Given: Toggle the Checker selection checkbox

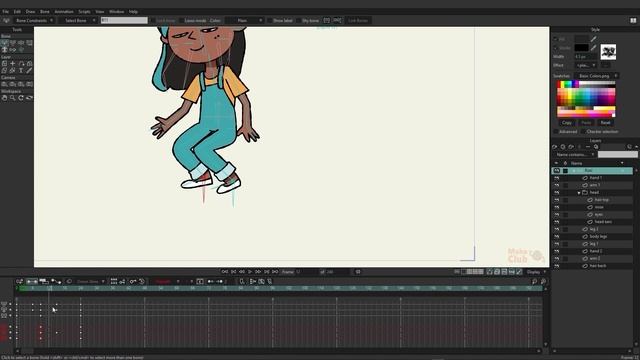Looking at the screenshot, I should [x=583, y=132].
